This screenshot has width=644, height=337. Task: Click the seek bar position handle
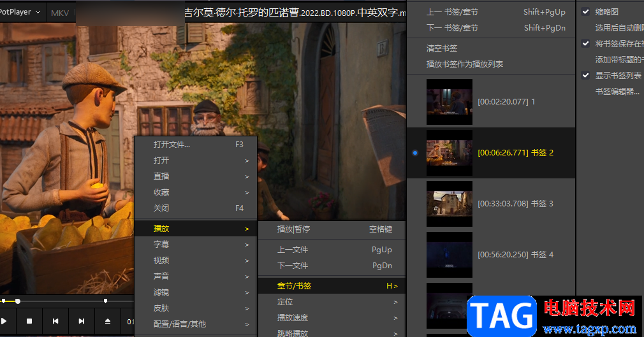(x=18, y=301)
